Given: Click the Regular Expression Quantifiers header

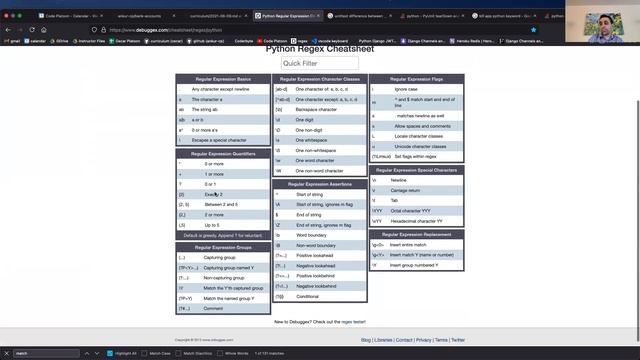Looking at the screenshot, I should (x=223, y=154).
